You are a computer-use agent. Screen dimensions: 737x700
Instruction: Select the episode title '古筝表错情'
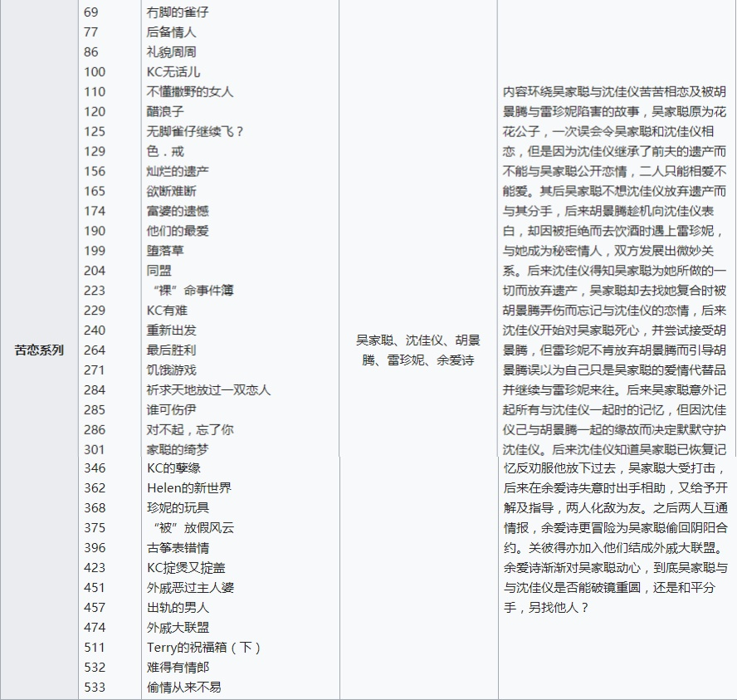(178, 548)
